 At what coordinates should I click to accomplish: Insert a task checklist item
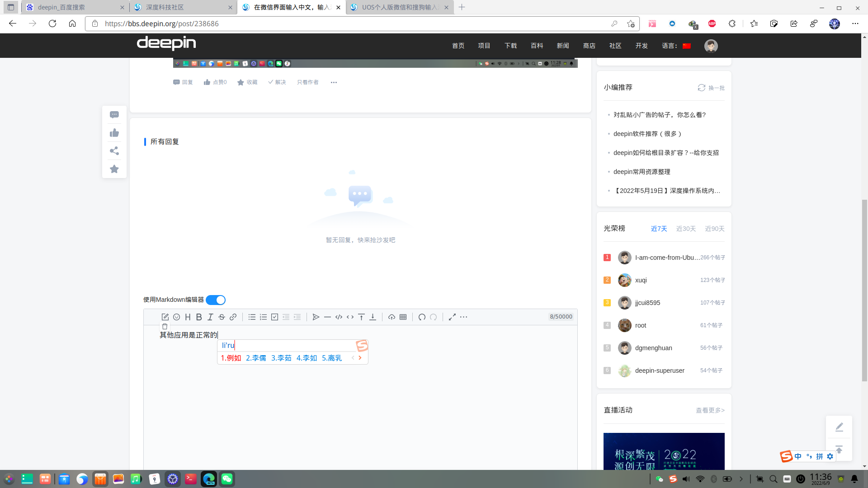point(274,317)
